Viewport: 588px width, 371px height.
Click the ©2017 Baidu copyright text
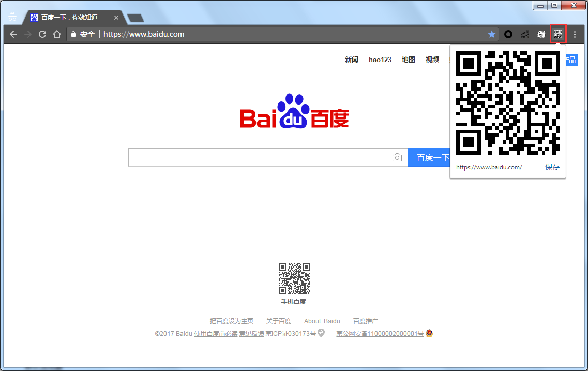coord(173,334)
